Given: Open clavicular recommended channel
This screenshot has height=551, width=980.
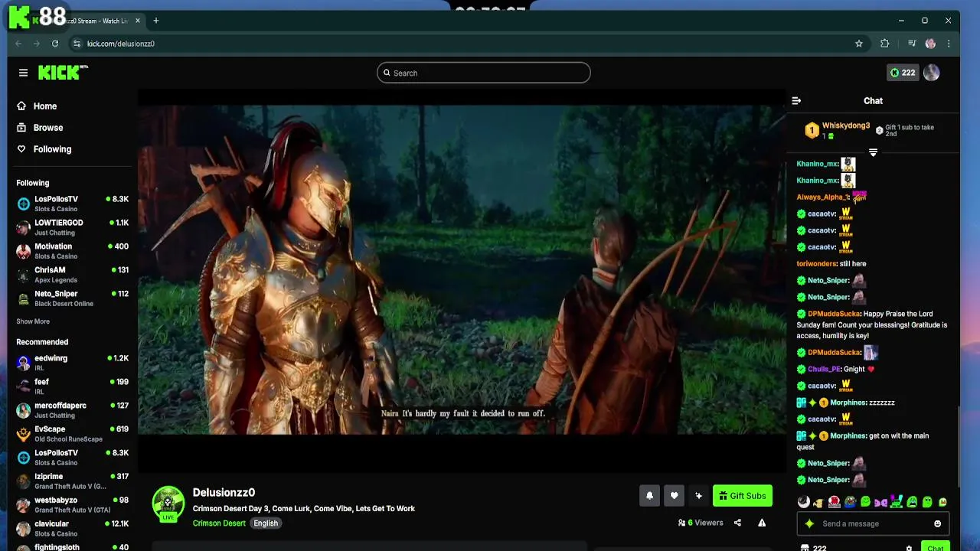Looking at the screenshot, I should tap(72, 529).
